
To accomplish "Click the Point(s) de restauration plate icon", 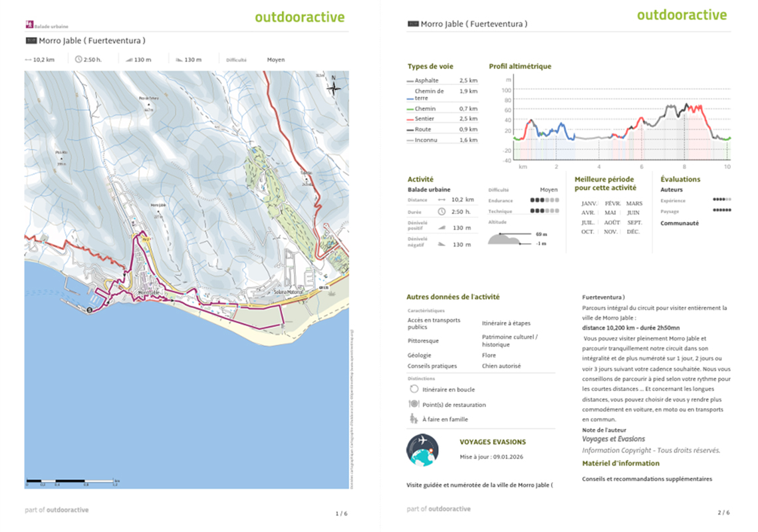I will (414, 404).
